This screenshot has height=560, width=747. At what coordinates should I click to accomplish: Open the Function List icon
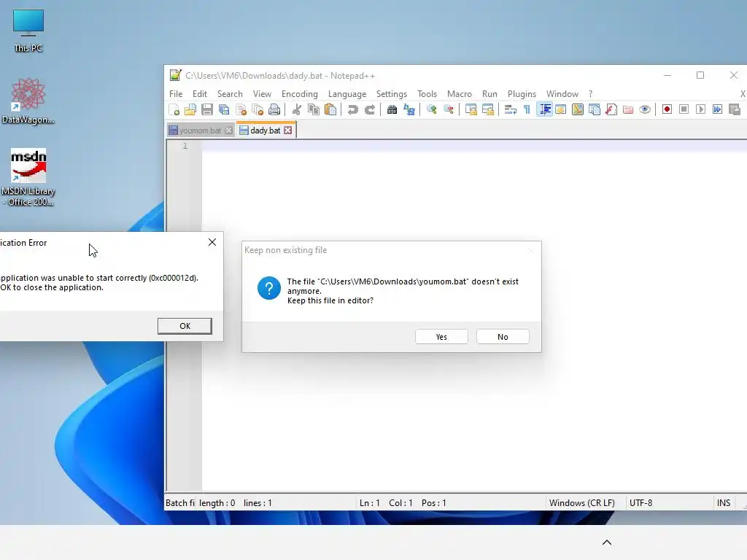611,109
